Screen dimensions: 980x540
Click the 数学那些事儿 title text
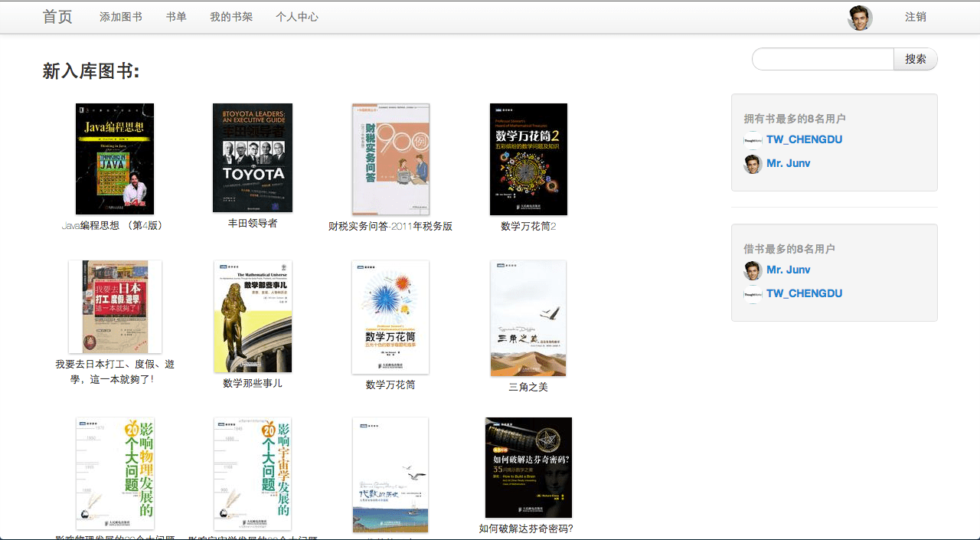pyautogui.click(x=253, y=383)
